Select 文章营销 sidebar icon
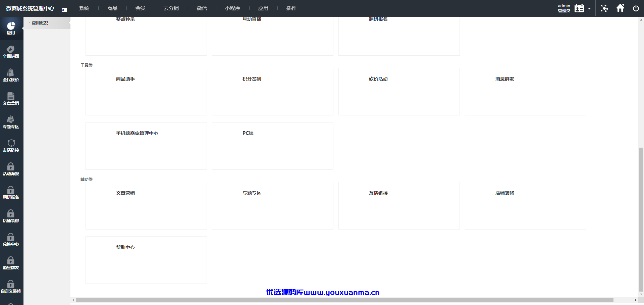The height and width of the screenshot is (305, 644). pos(11,99)
